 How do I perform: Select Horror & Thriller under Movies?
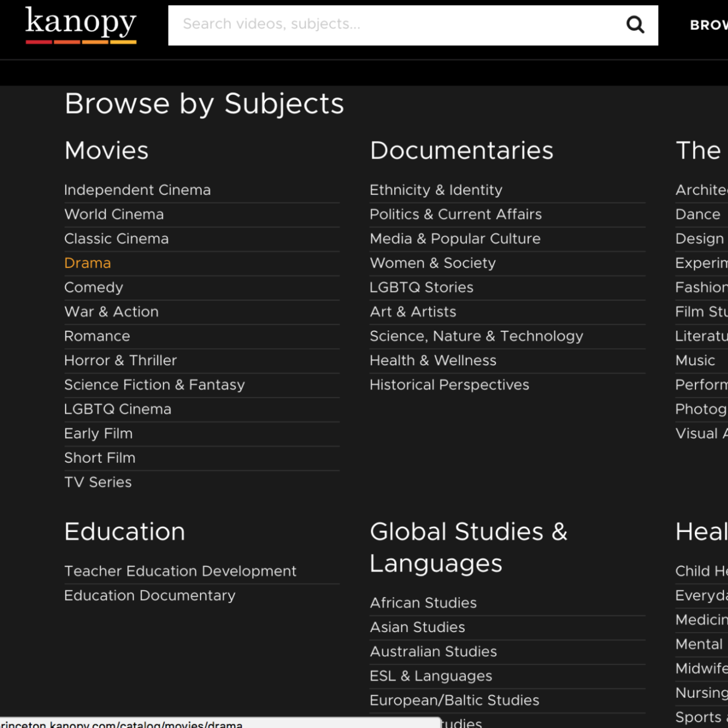120,360
